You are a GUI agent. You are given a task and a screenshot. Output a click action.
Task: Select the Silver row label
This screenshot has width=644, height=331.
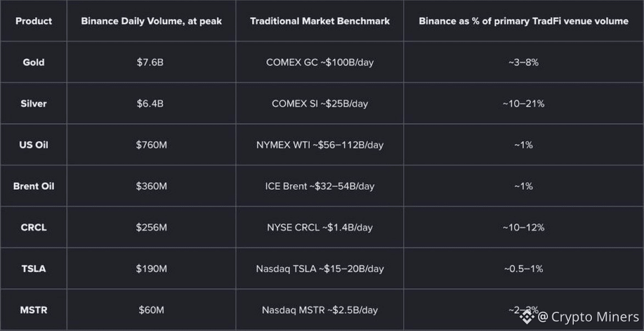[33, 103]
